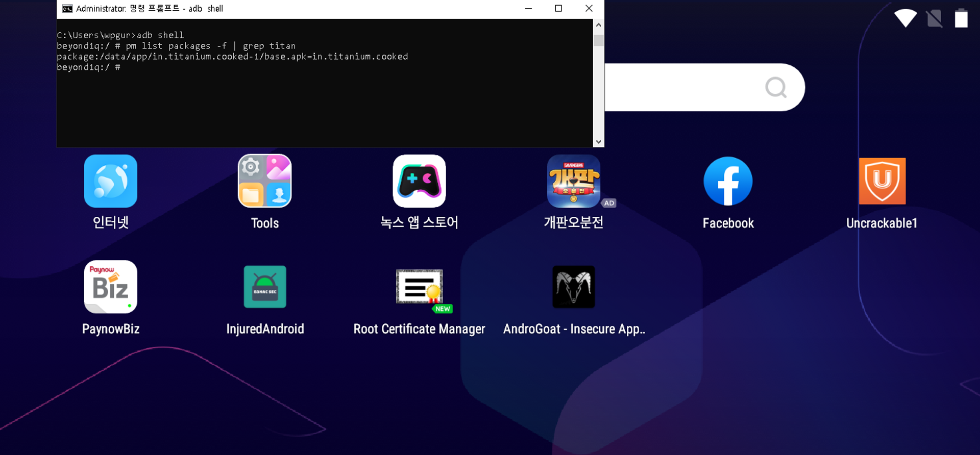Viewport: 980px width, 455px height.
Task: Open the Tools folder icon
Action: click(265, 181)
